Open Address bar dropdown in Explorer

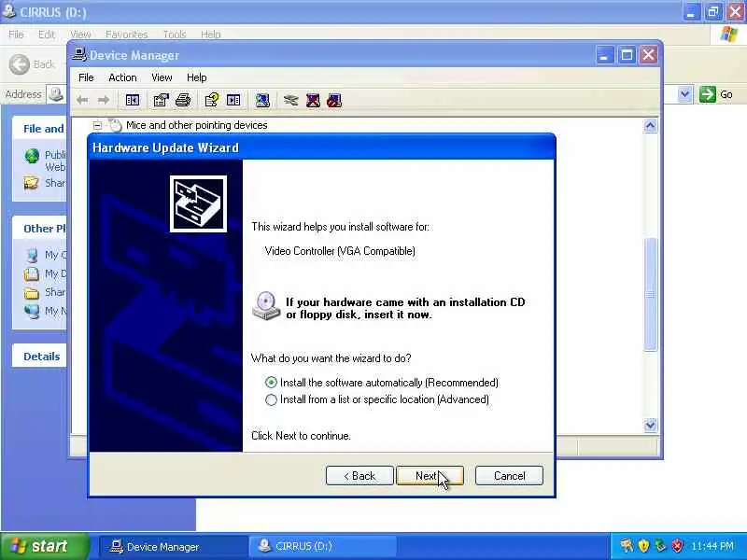[684, 94]
